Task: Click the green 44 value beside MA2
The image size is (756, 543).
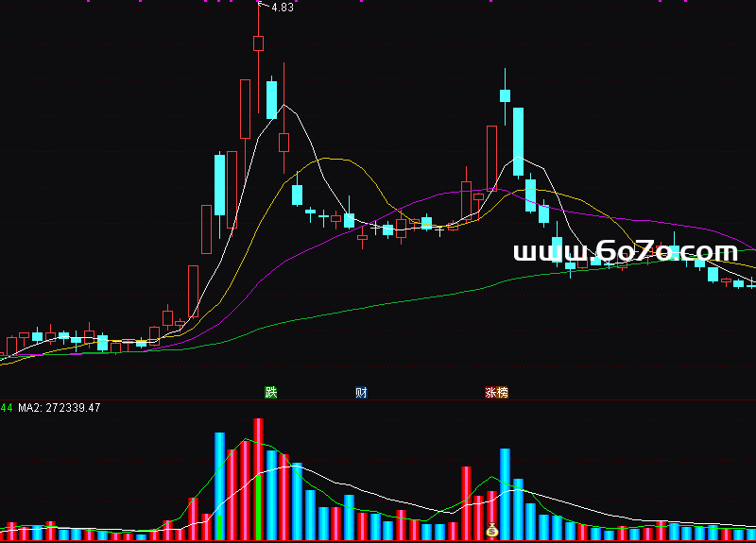Action: (x=7, y=408)
